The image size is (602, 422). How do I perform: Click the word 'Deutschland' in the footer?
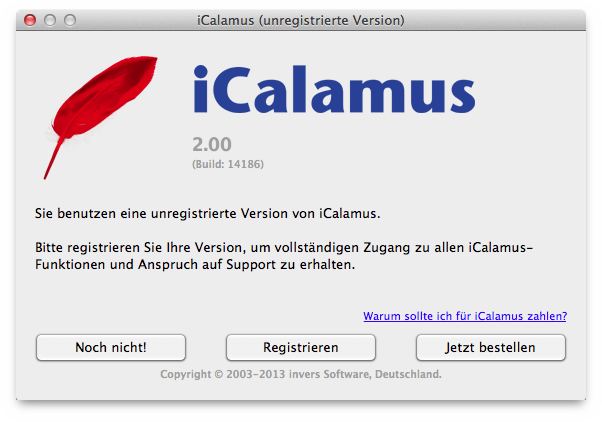408,374
